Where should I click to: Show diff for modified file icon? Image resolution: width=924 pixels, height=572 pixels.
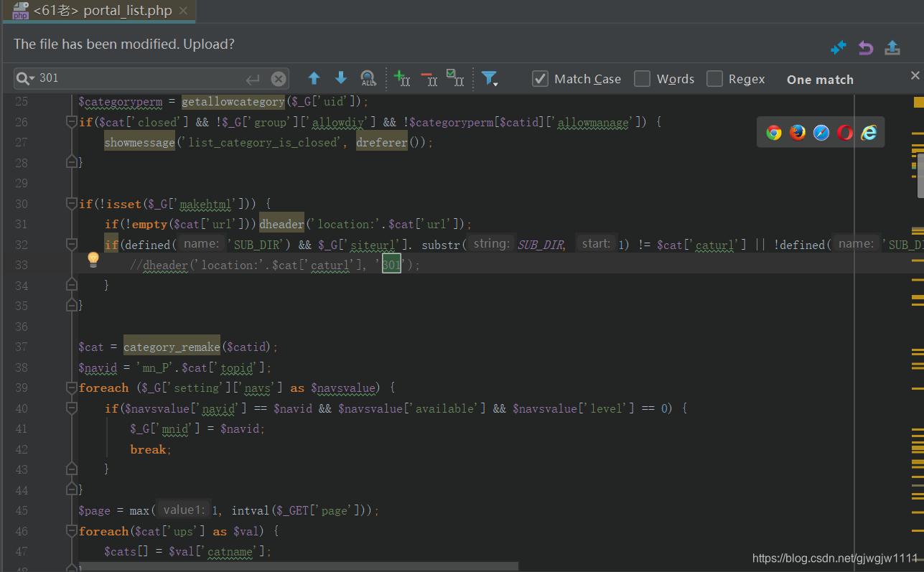pos(838,47)
